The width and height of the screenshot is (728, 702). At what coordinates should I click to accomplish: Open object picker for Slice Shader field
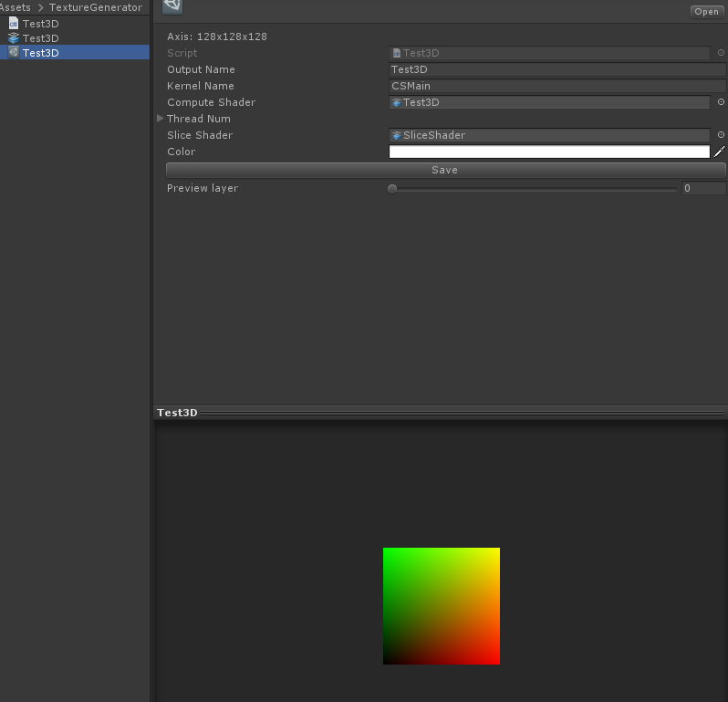click(x=721, y=135)
